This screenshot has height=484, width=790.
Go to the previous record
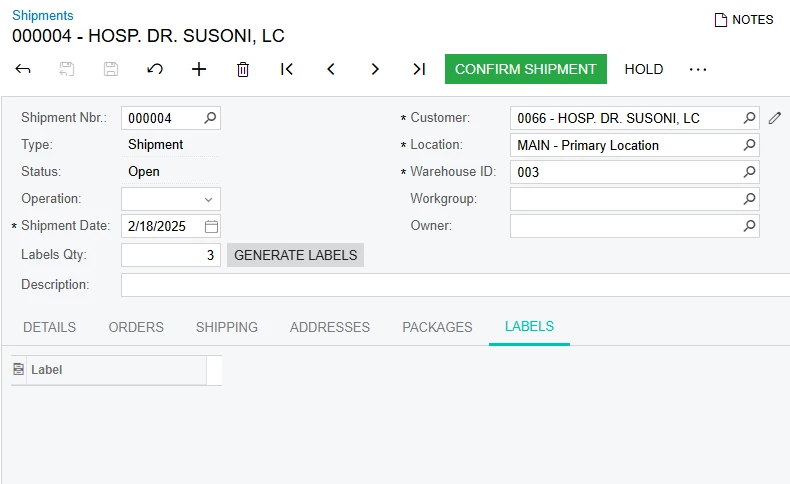(x=331, y=69)
